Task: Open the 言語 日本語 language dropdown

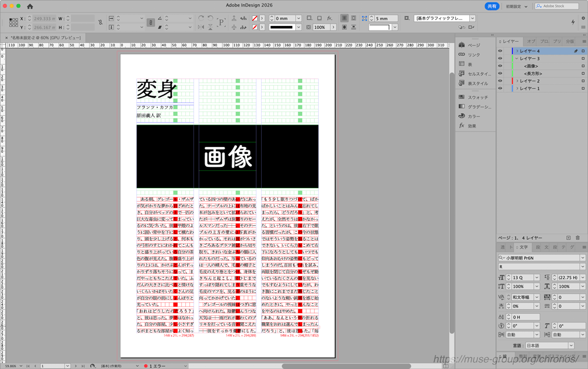Action: [571, 345]
